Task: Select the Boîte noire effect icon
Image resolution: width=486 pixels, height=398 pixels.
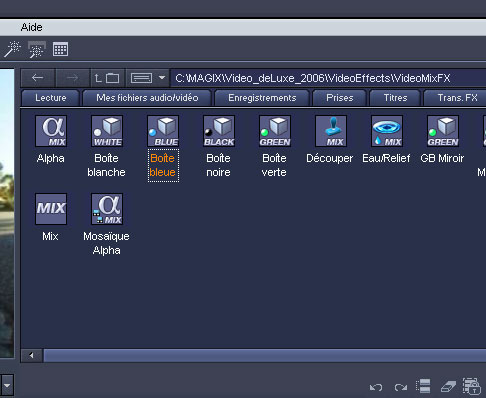Action: pos(219,131)
